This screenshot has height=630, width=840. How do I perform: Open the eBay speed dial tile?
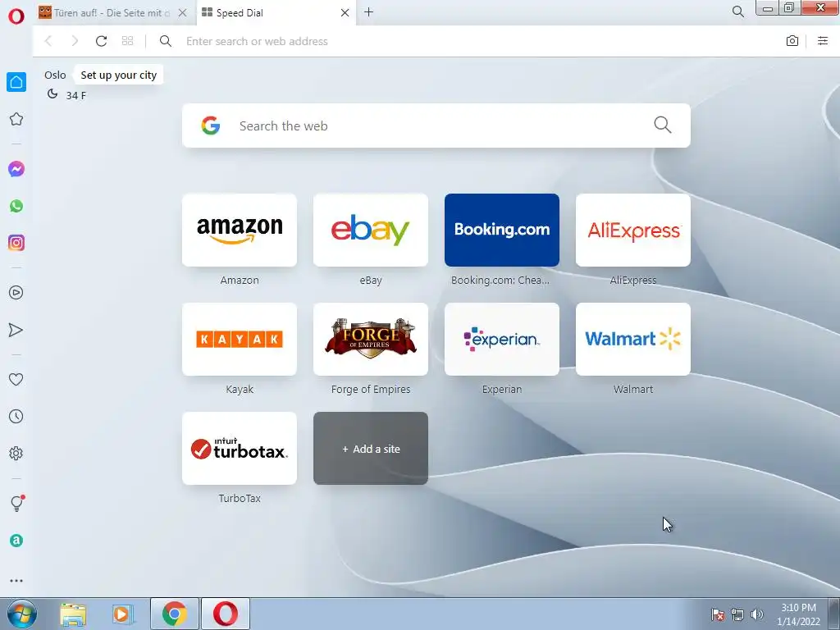click(x=371, y=230)
